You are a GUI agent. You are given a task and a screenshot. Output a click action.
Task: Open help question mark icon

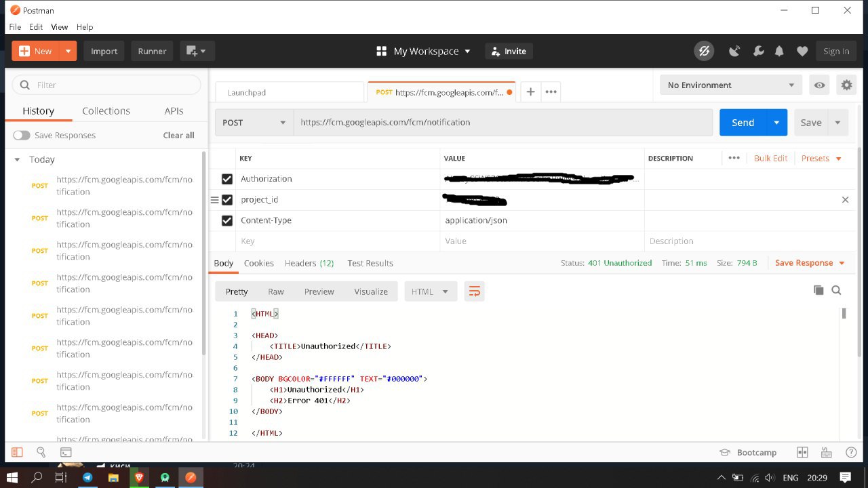pyautogui.click(x=851, y=452)
